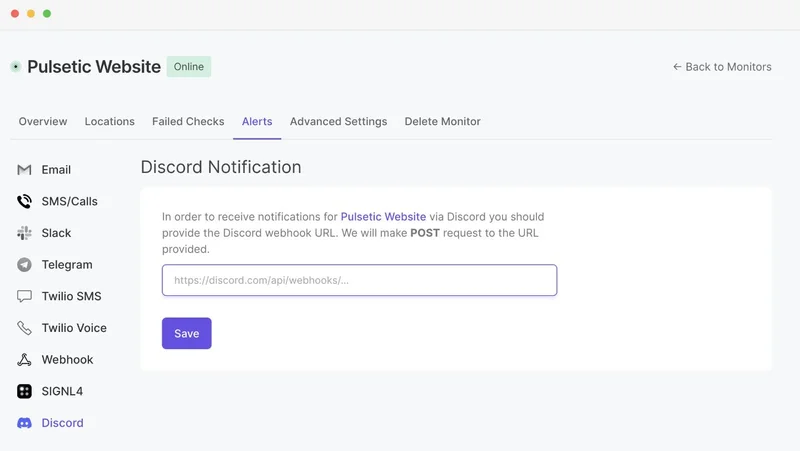Click the Slack logo icon

24,233
